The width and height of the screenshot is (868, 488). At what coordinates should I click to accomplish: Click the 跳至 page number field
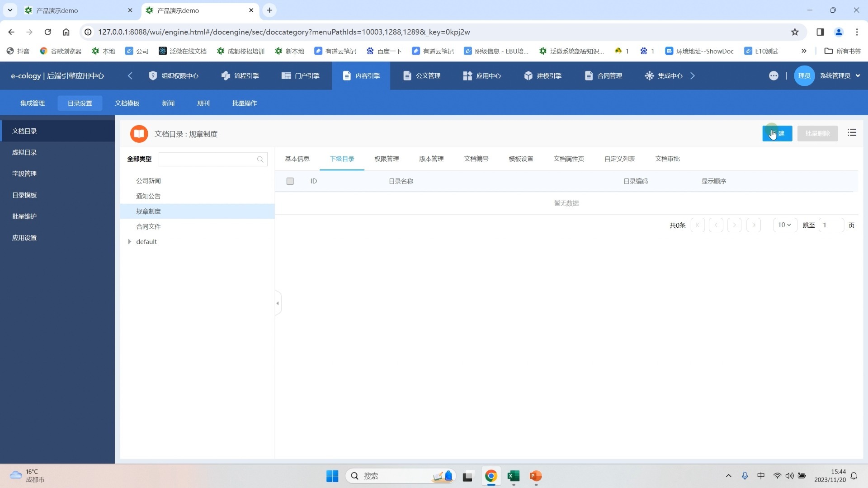click(831, 225)
